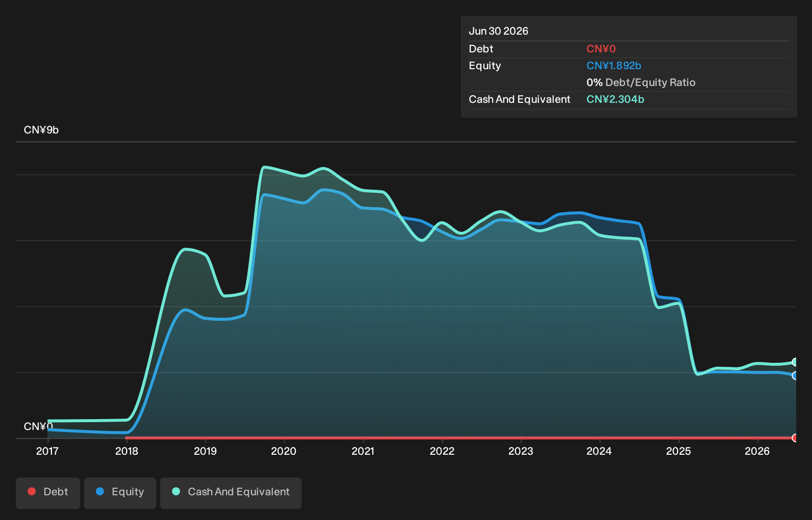
Task: Click the CN¥9b y-axis label
Action: pyautogui.click(x=42, y=130)
